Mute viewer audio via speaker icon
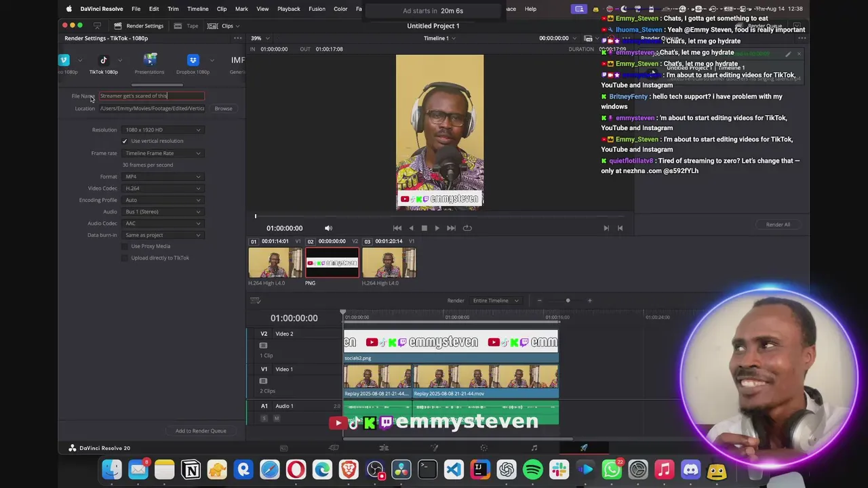Viewport: 868px width, 488px height. 328,228
